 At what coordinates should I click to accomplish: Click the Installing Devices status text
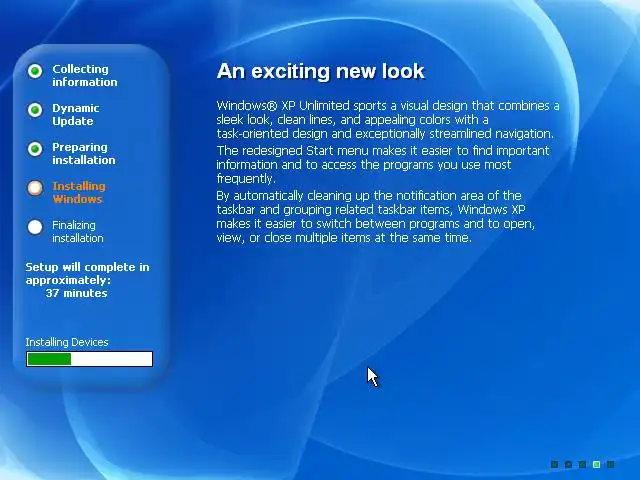point(67,342)
